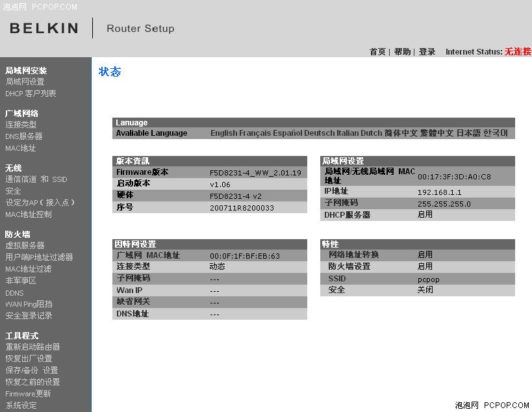Switch language to Dutch
Image resolution: width=532 pixels, height=412 pixels.
point(371,133)
